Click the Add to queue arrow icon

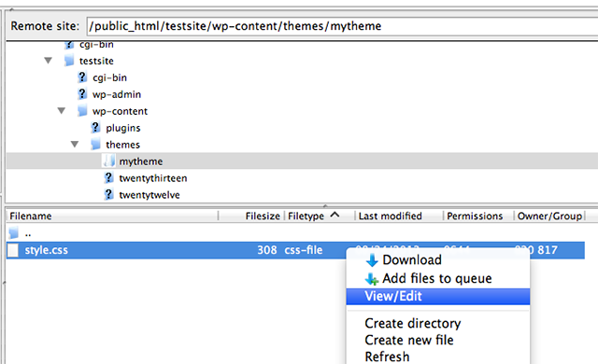pos(372,279)
